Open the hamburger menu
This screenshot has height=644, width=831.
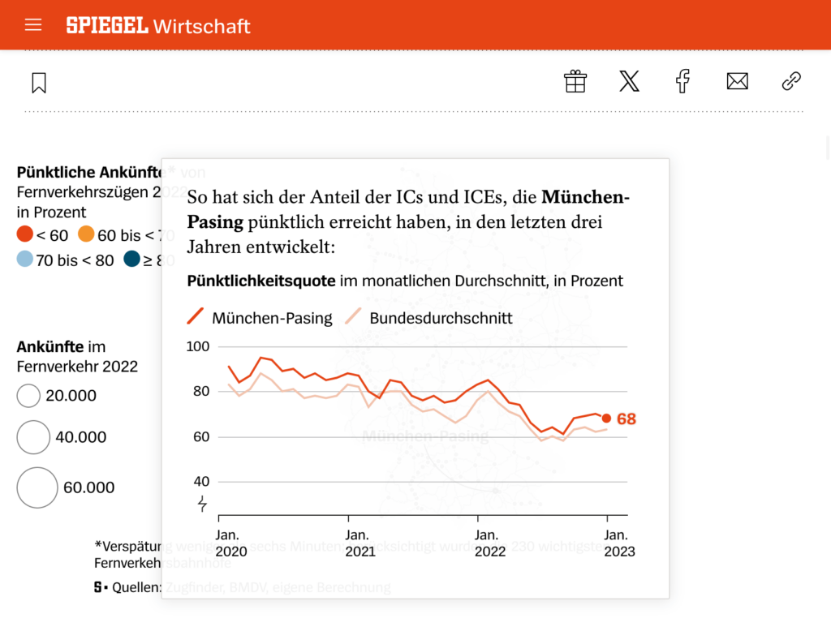pyautogui.click(x=32, y=25)
